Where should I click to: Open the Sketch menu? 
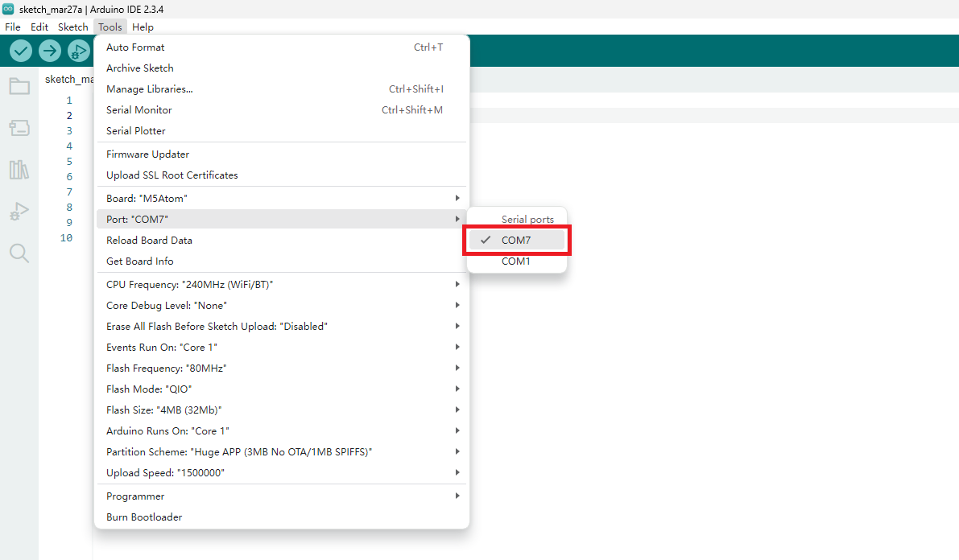[x=73, y=27]
